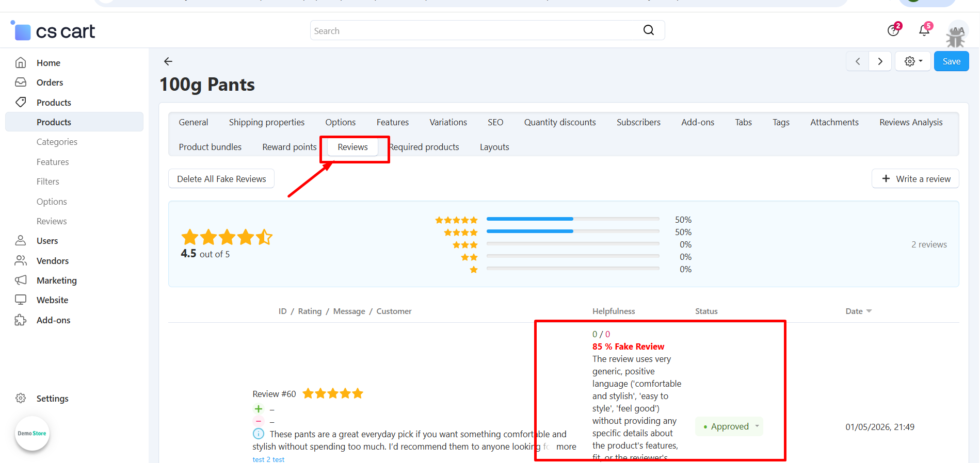Screen dimensions: 980x463
Task: Click Delete All Fake Reviews button
Action: pyautogui.click(x=221, y=179)
